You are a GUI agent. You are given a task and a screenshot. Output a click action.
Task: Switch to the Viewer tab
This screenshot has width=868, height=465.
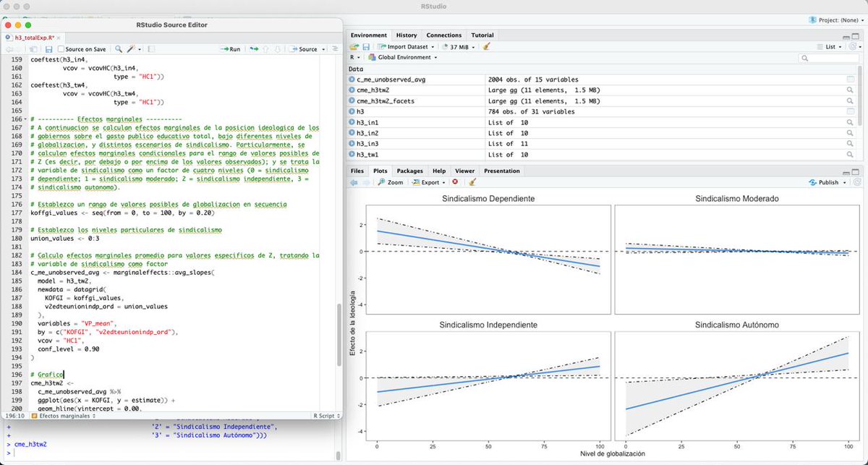tap(464, 171)
